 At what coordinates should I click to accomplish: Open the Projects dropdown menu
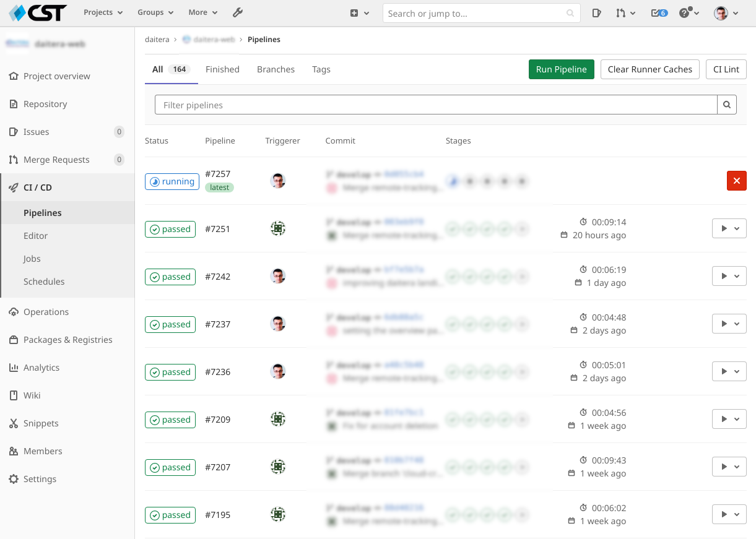coord(103,12)
